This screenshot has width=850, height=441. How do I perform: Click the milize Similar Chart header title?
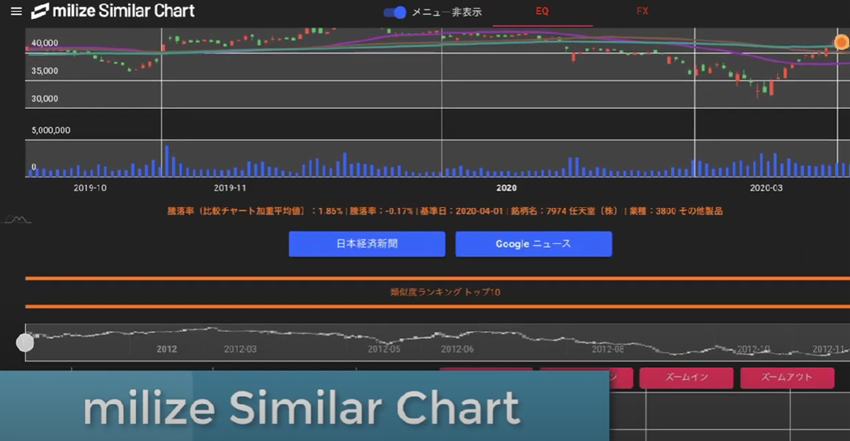click(124, 11)
